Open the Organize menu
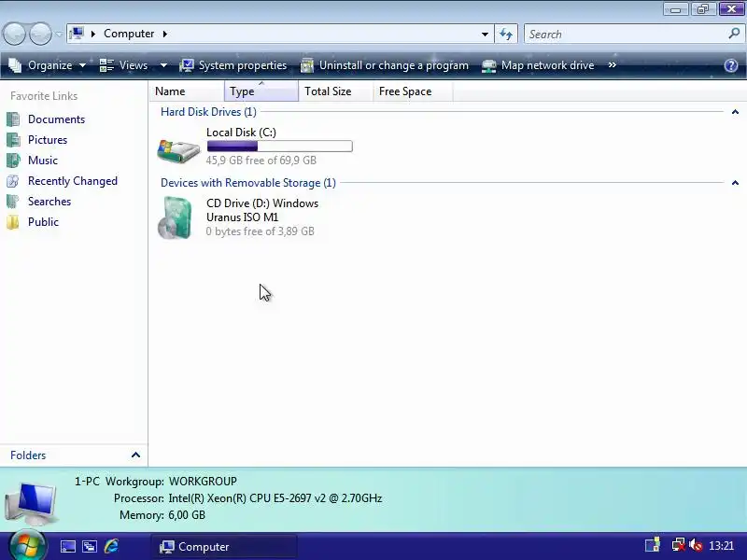This screenshot has height=560, width=747. [x=48, y=65]
